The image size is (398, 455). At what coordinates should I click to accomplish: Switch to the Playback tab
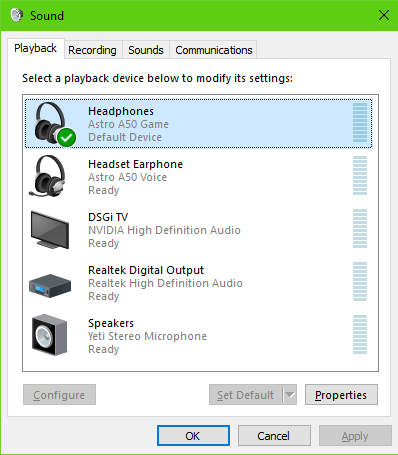tap(36, 49)
